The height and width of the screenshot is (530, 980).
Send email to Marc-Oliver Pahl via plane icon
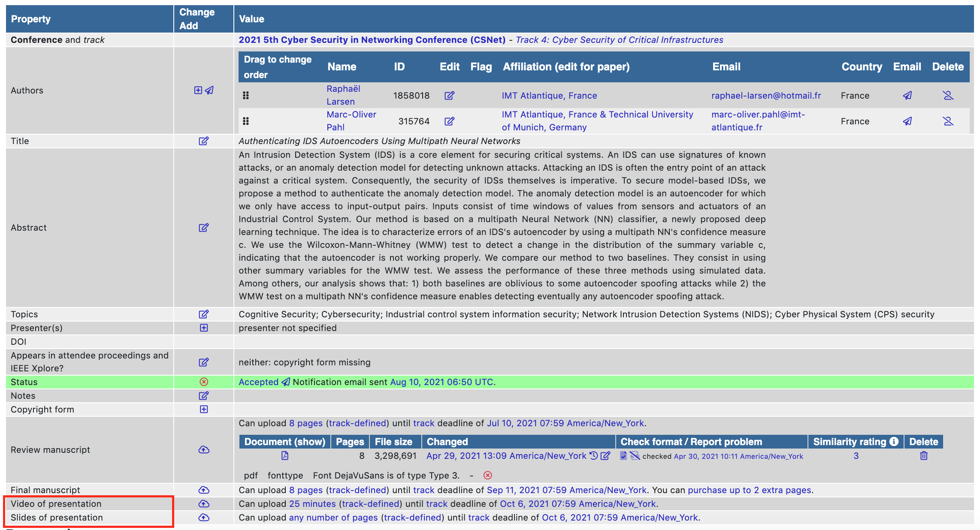point(907,121)
